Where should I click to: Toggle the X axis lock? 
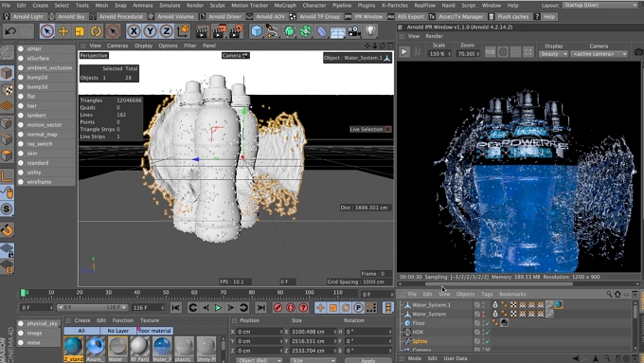(x=134, y=31)
